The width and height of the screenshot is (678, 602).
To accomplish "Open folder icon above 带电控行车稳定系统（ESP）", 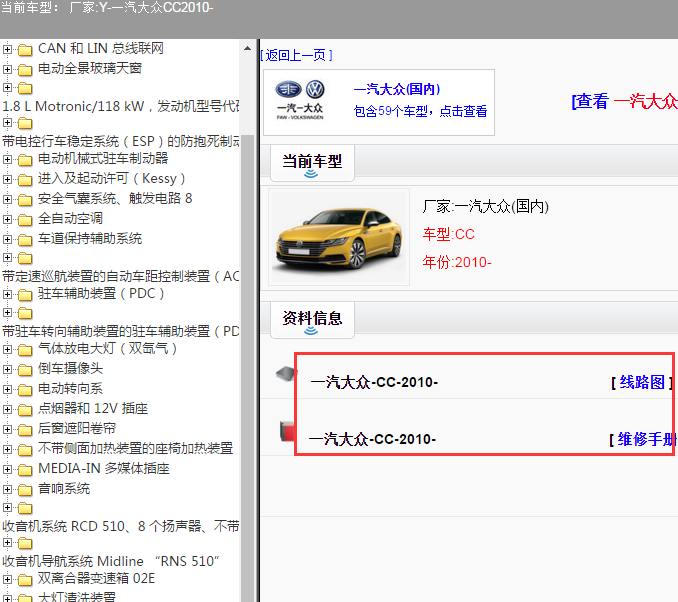I will click(x=25, y=123).
